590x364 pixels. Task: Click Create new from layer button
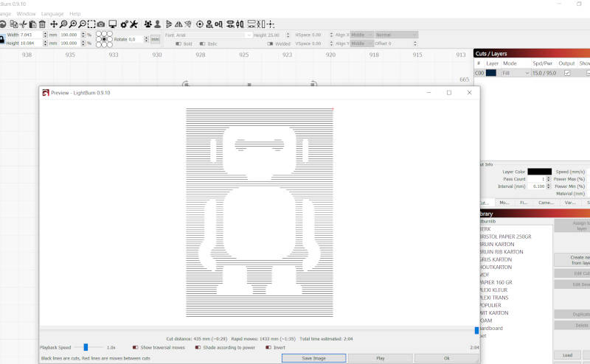572,260
